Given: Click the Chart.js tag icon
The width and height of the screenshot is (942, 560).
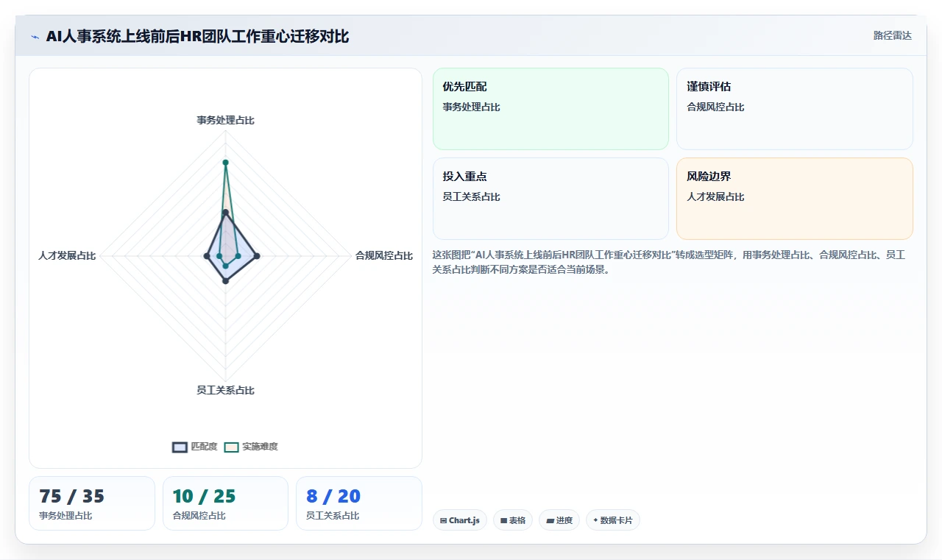Looking at the screenshot, I should coord(443,520).
